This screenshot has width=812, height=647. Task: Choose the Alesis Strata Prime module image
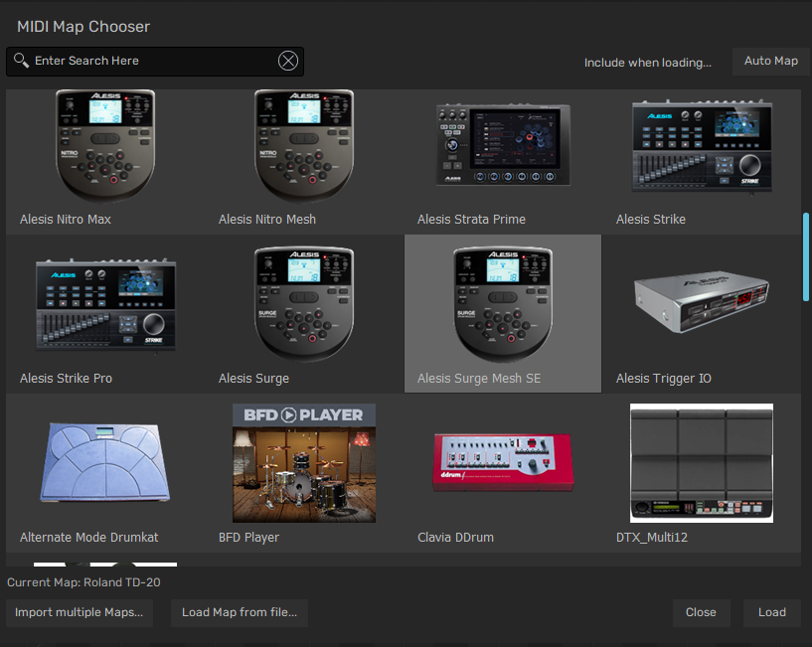coord(503,144)
